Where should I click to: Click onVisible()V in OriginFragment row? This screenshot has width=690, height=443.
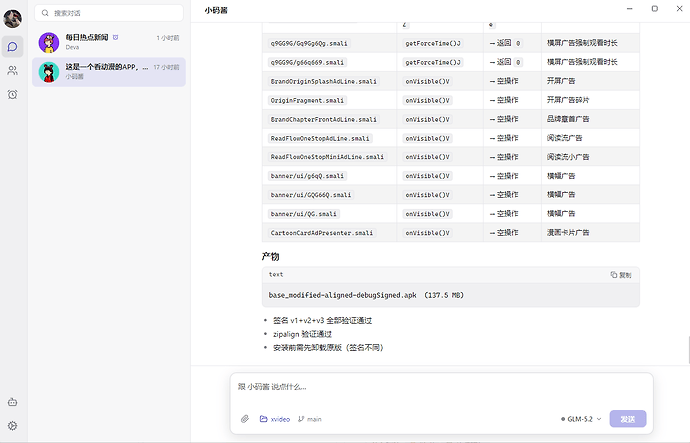pyautogui.click(x=428, y=100)
